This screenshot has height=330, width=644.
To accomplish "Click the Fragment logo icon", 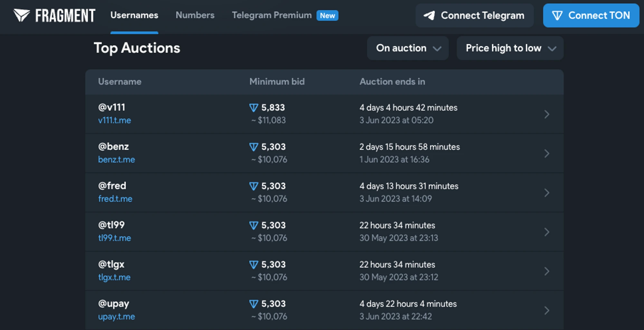I will (22, 15).
